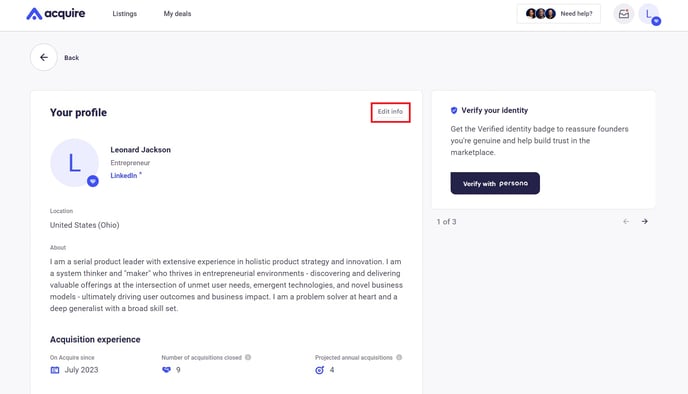The width and height of the screenshot is (688, 394).
Task: Click Verify with Persona button
Action: click(495, 183)
